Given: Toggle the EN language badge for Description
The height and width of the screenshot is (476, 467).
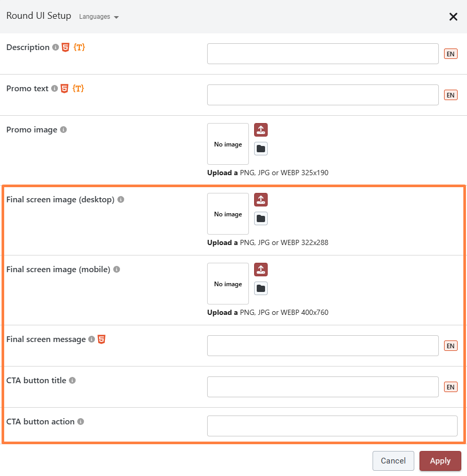Looking at the screenshot, I should click(x=450, y=54).
